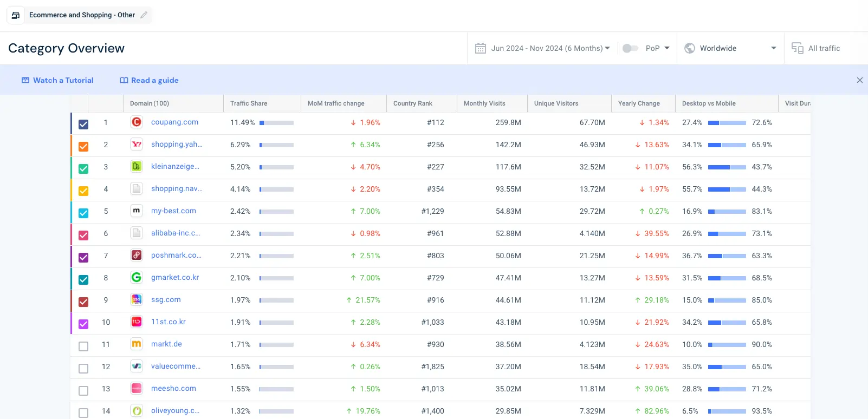868x419 pixels.
Task: Click the calendar icon by date range
Action: pyautogui.click(x=481, y=48)
